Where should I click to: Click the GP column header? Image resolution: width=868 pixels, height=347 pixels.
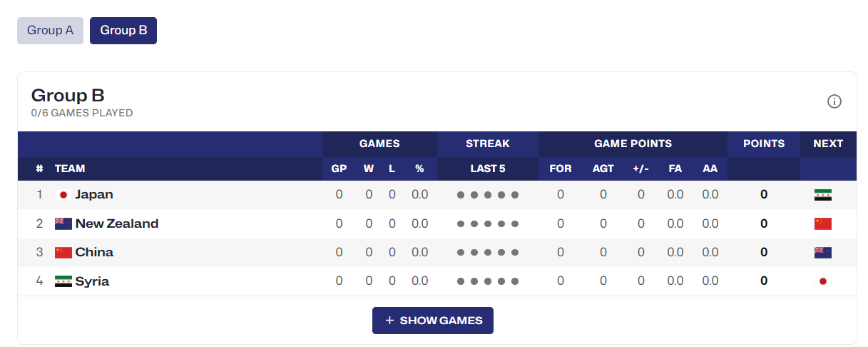(x=339, y=169)
